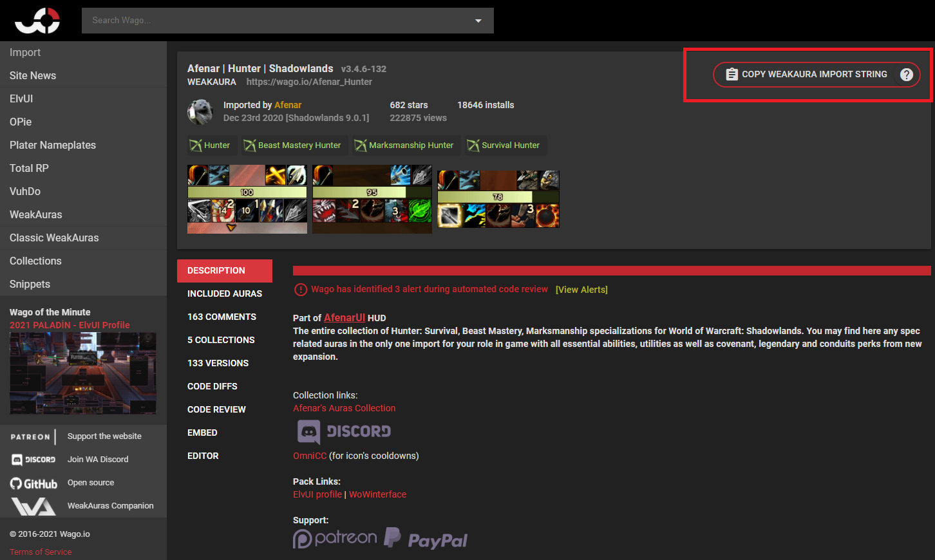Open Afenar author profile link
This screenshot has width=935, height=560.
tap(288, 105)
